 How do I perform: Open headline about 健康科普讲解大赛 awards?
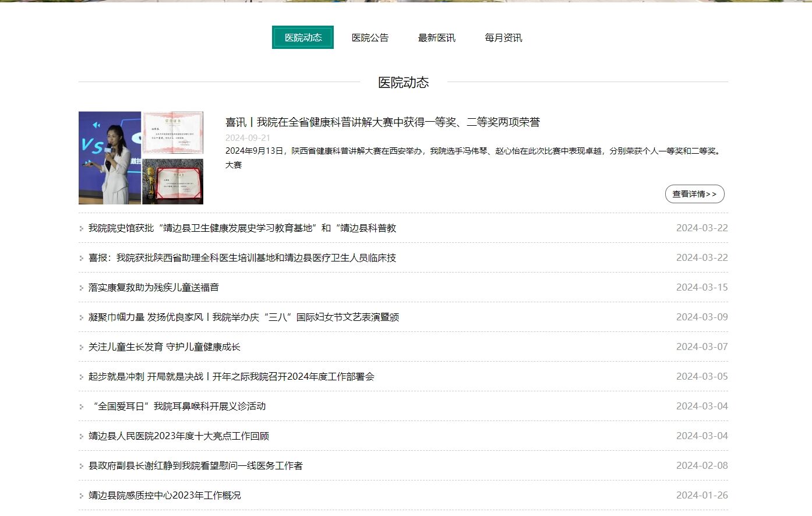(x=382, y=122)
